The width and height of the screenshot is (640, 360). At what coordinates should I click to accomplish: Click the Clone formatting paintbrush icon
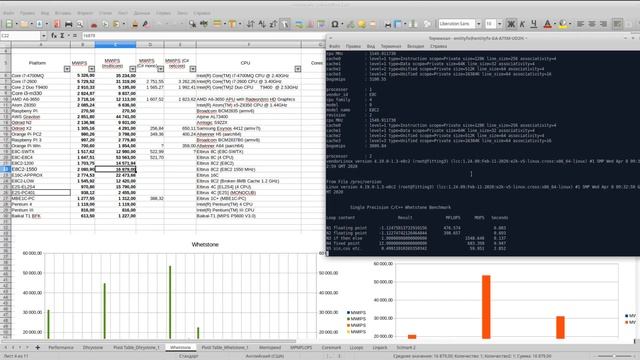[x=135, y=24]
